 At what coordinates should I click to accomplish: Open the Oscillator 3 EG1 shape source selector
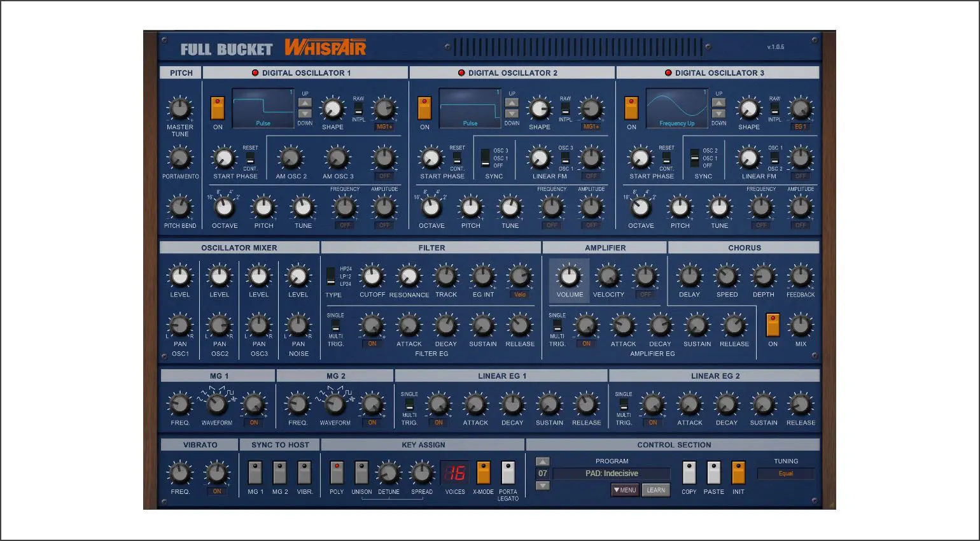coord(800,127)
